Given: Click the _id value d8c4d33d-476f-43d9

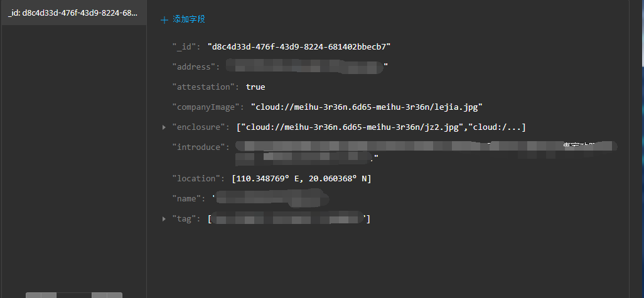Looking at the screenshot, I should pyautogui.click(x=299, y=47).
